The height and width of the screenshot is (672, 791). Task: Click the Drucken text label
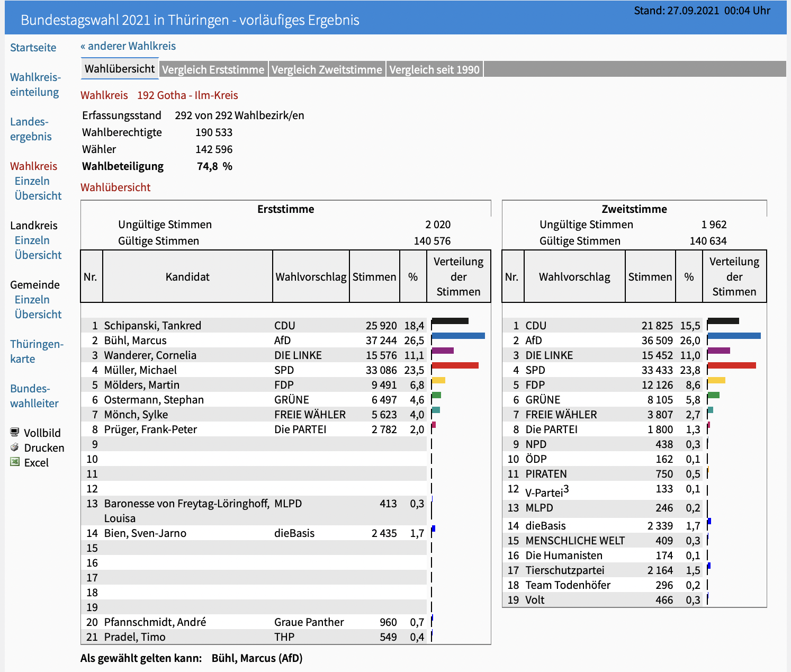click(44, 448)
